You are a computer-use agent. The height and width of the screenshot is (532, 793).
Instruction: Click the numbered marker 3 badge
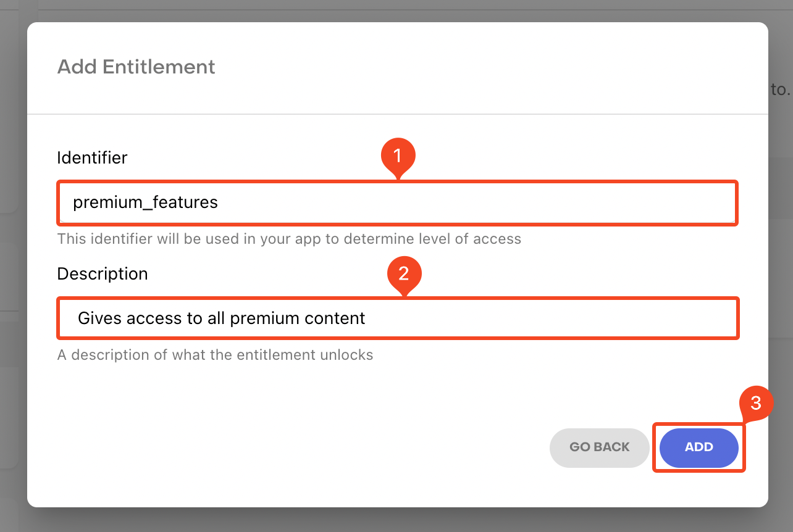pyautogui.click(x=755, y=404)
